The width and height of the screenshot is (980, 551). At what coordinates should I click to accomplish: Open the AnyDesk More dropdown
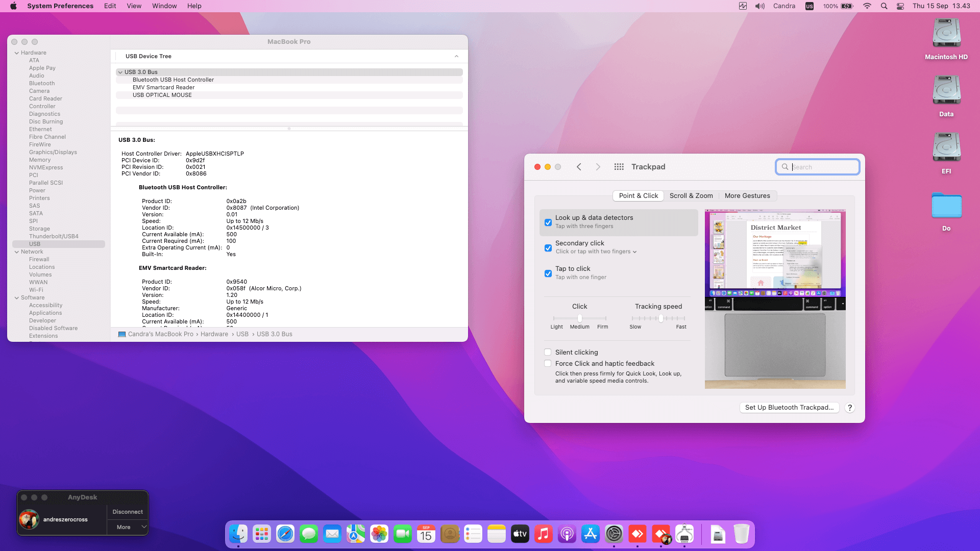click(x=128, y=527)
